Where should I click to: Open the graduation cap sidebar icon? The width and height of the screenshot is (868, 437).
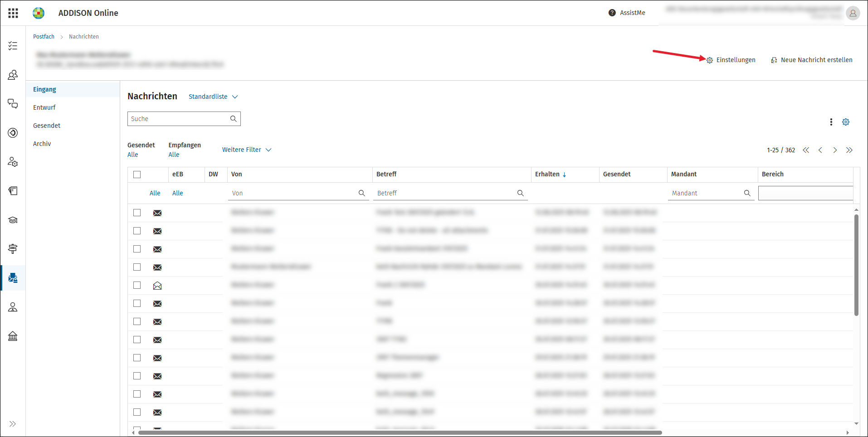tap(13, 220)
